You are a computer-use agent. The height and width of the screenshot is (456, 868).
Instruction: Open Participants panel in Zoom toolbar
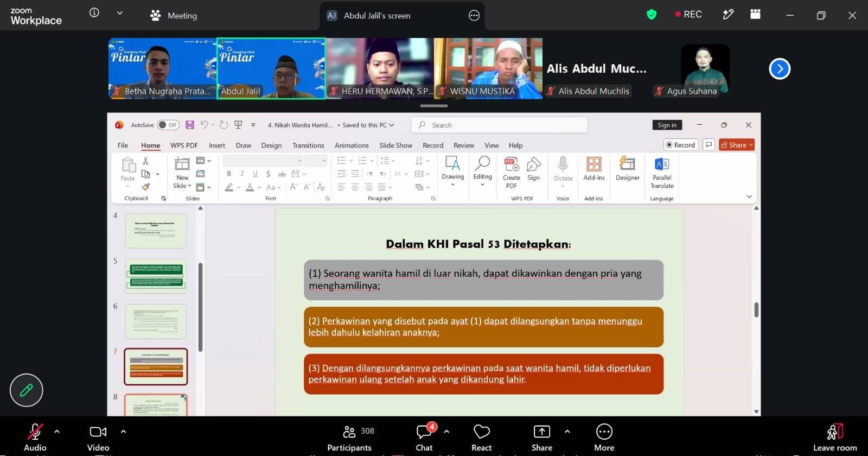point(349,438)
